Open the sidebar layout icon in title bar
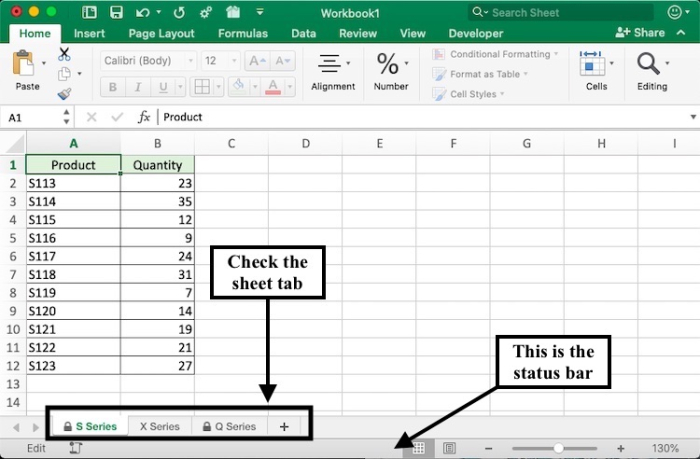Screen dimensions: 700x459 89,12
